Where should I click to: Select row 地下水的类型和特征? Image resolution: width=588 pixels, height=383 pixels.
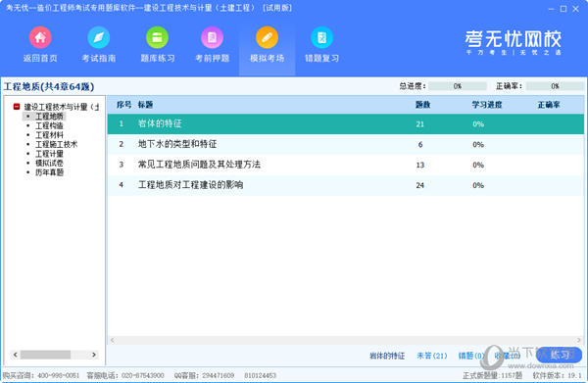345,144
